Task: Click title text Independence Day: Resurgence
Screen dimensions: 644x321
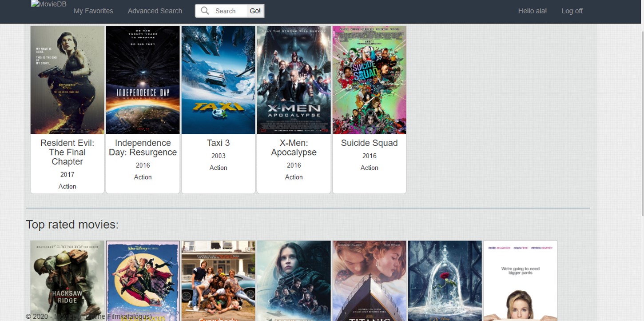Action: [x=143, y=148]
